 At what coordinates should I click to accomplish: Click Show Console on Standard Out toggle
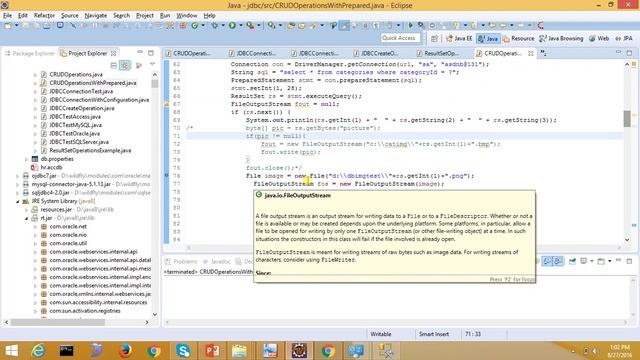(547, 261)
